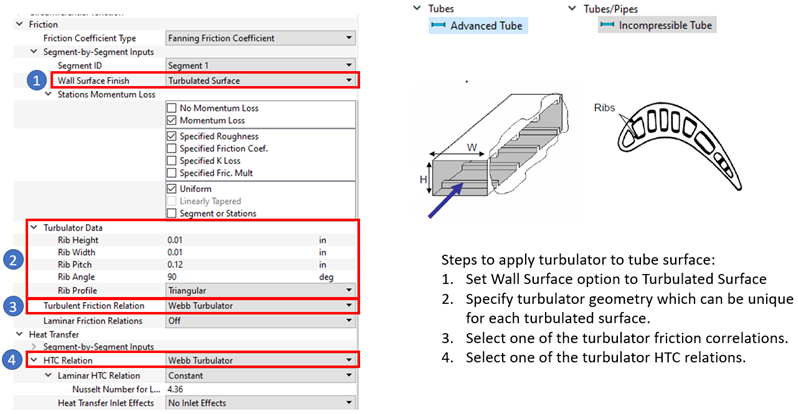The height and width of the screenshot is (414, 798).
Task: Check the Specified K Loss option
Action: click(x=172, y=160)
